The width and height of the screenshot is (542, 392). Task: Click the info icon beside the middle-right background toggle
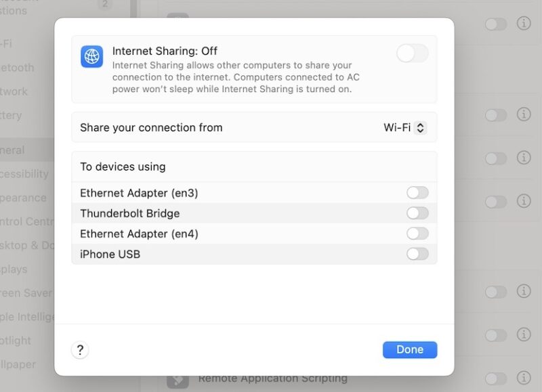(x=524, y=201)
